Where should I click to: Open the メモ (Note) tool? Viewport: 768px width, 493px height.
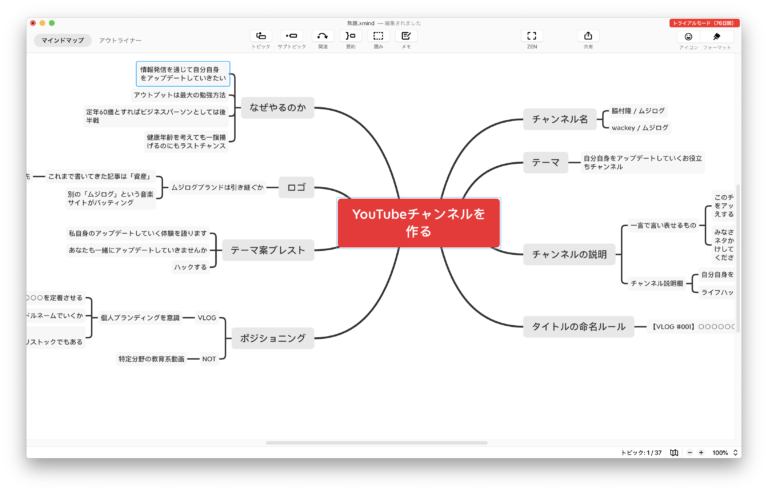[x=406, y=36]
